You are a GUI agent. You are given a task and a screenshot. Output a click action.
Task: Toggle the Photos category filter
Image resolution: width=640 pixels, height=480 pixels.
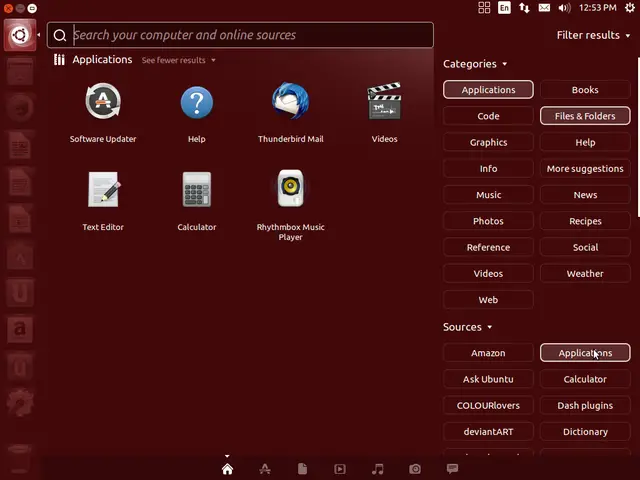point(488,221)
